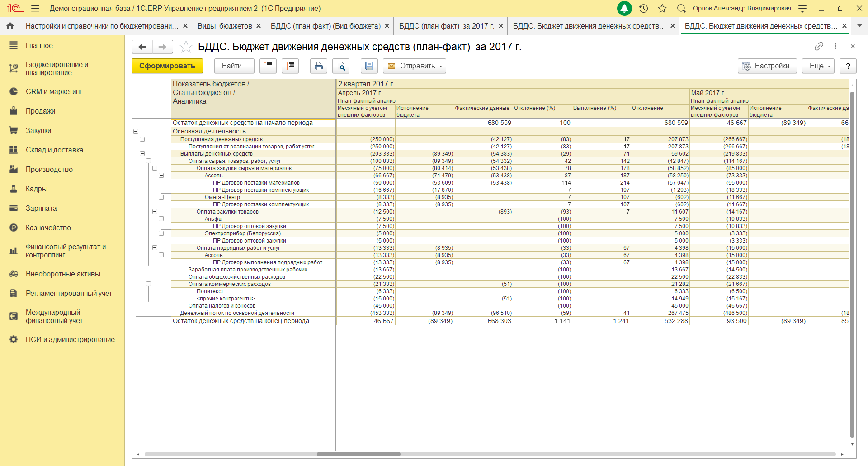Open Внеоборотные активы section
The height and width of the screenshot is (466, 868).
(62, 274)
